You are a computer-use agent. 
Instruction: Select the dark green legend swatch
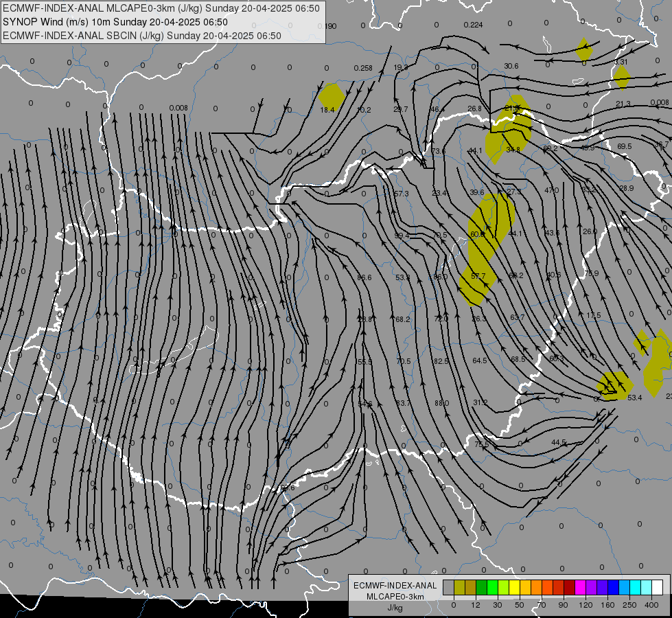(481, 587)
